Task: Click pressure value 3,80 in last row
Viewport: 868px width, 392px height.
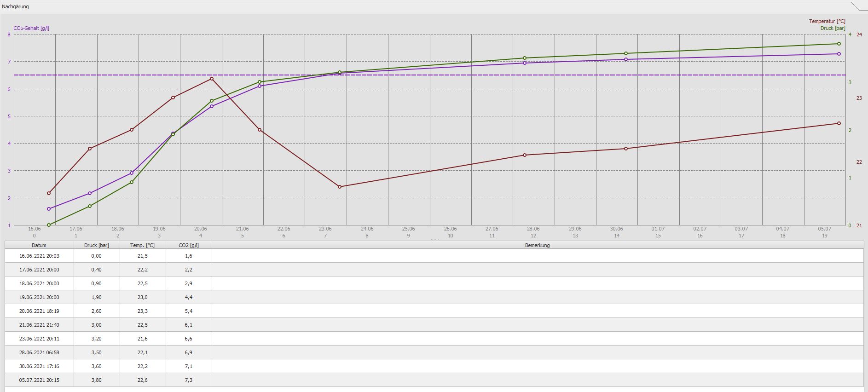Action: click(x=97, y=380)
